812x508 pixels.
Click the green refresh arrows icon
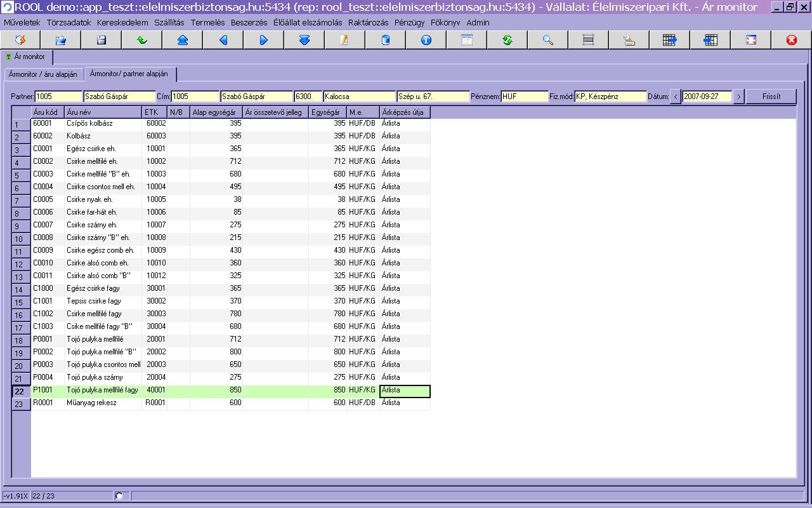click(x=507, y=40)
